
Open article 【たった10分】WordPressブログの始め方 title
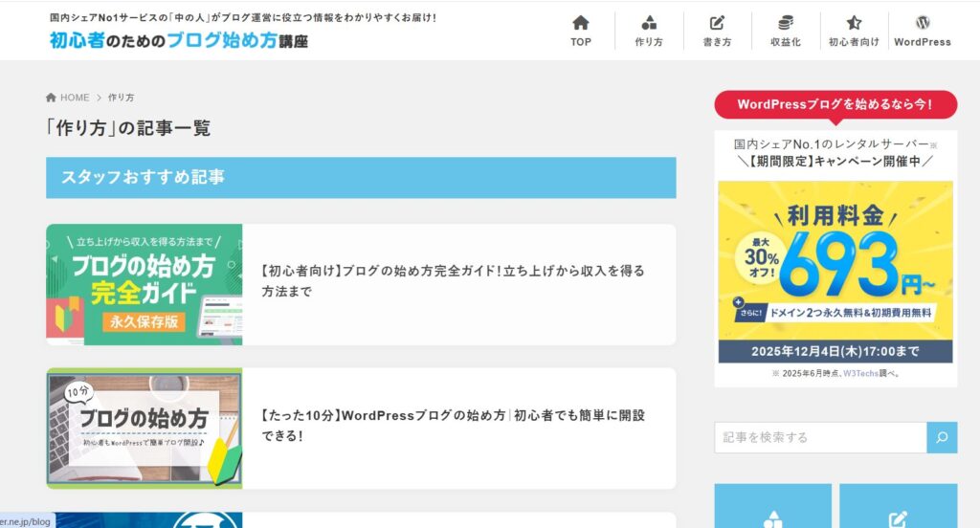[x=453, y=426]
